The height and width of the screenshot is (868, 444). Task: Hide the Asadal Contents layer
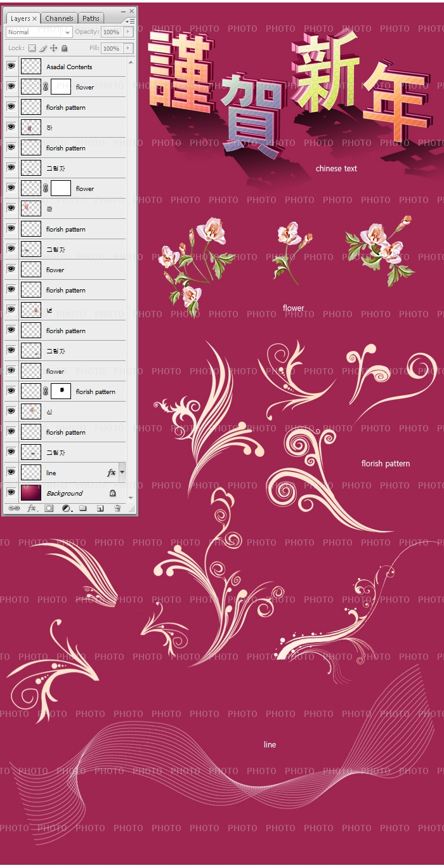click(11, 67)
